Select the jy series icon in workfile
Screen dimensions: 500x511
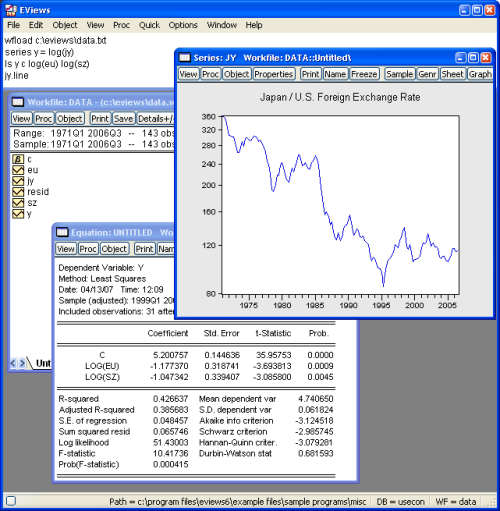coord(18,181)
